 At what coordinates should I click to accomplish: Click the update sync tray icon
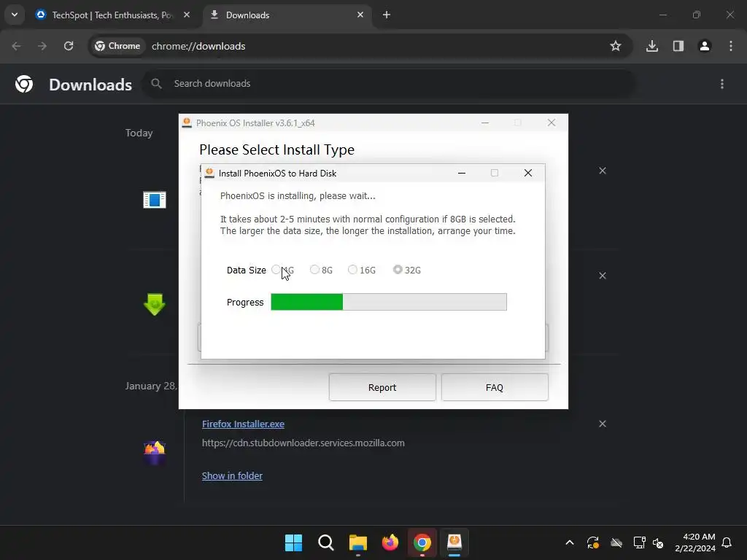pyautogui.click(x=592, y=542)
